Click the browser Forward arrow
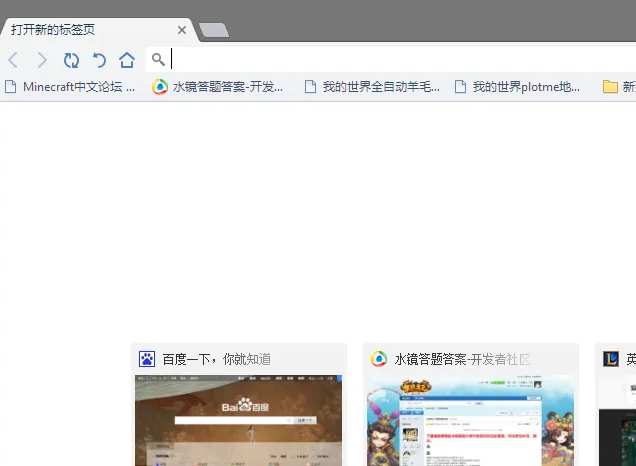The image size is (636, 466). [42, 60]
